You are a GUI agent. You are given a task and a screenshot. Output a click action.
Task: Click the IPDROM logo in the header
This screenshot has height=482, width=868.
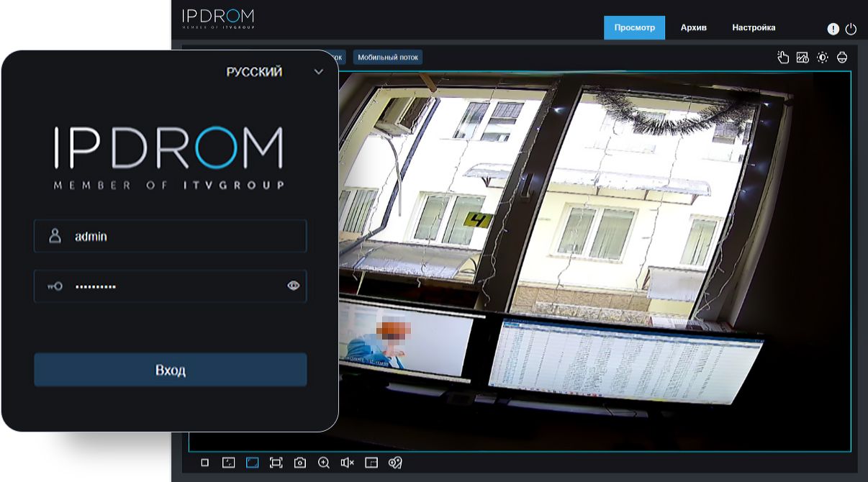(218, 19)
